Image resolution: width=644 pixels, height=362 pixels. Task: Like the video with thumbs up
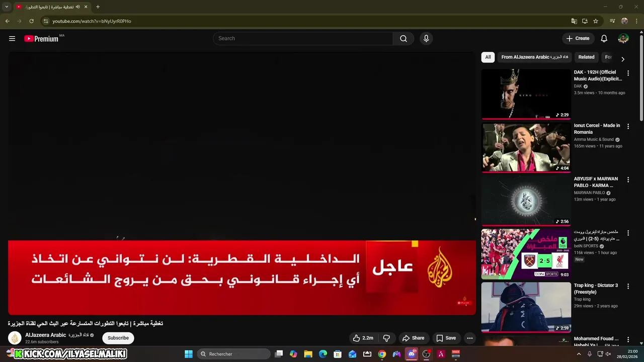coord(363,338)
